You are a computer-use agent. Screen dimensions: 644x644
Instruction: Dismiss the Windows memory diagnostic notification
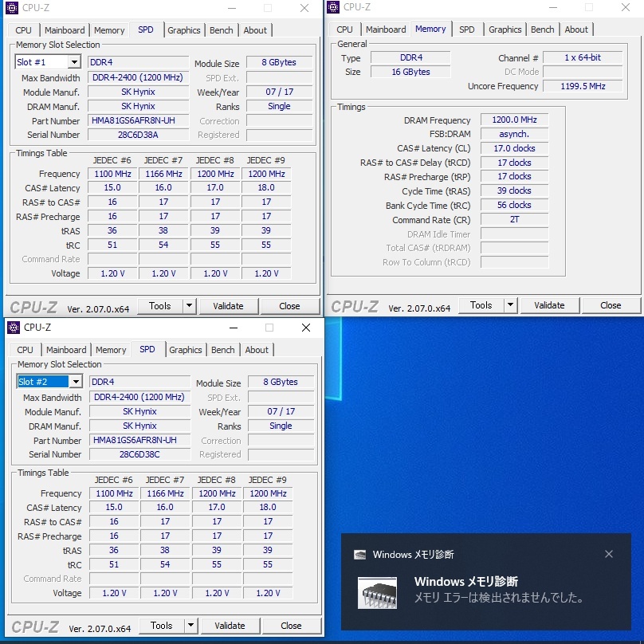tap(609, 554)
